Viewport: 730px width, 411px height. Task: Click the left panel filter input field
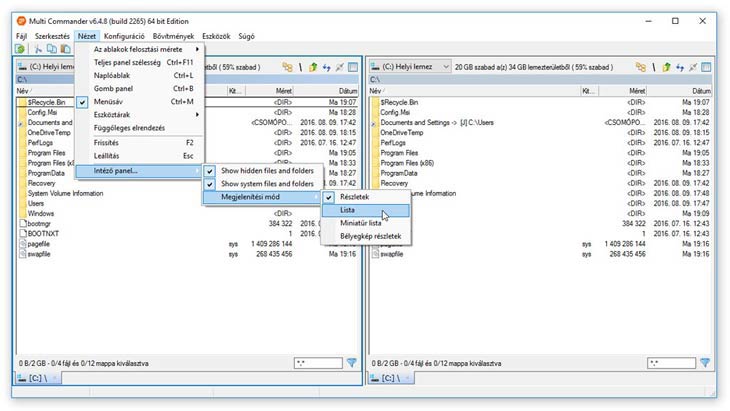tap(318, 363)
